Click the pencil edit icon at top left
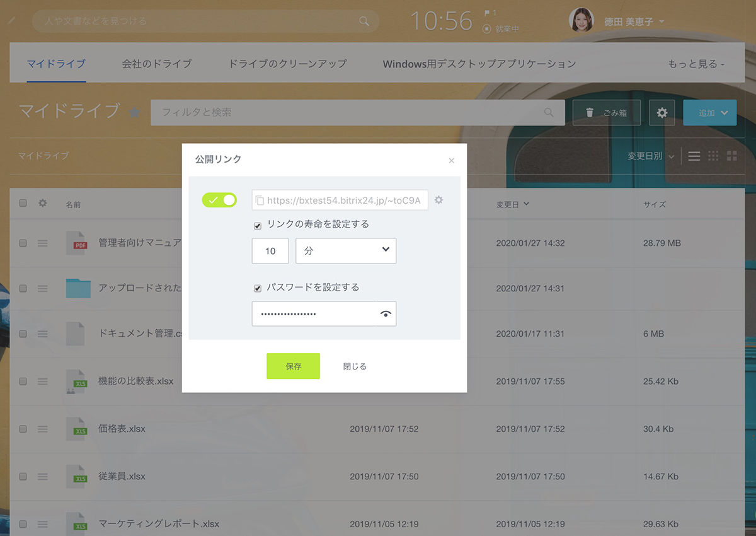Image resolution: width=756 pixels, height=536 pixels. pos(11,21)
